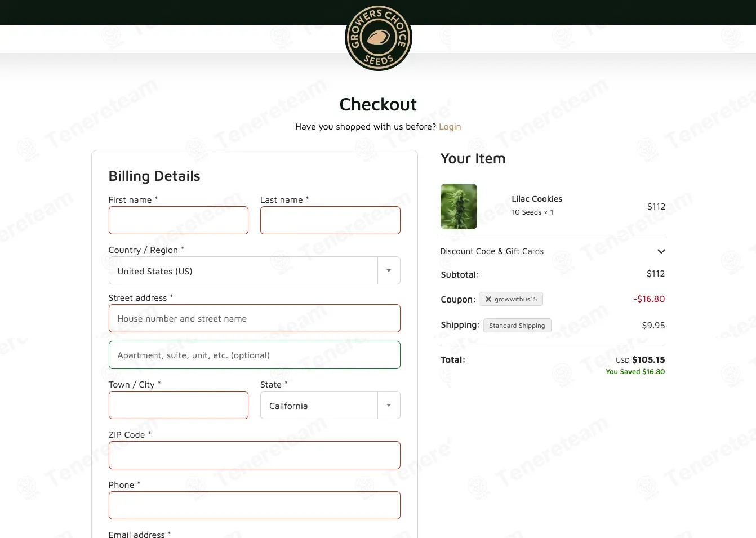Viewport: 756px width, 538px height.
Task: Focus the First name field
Action: point(179,220)
